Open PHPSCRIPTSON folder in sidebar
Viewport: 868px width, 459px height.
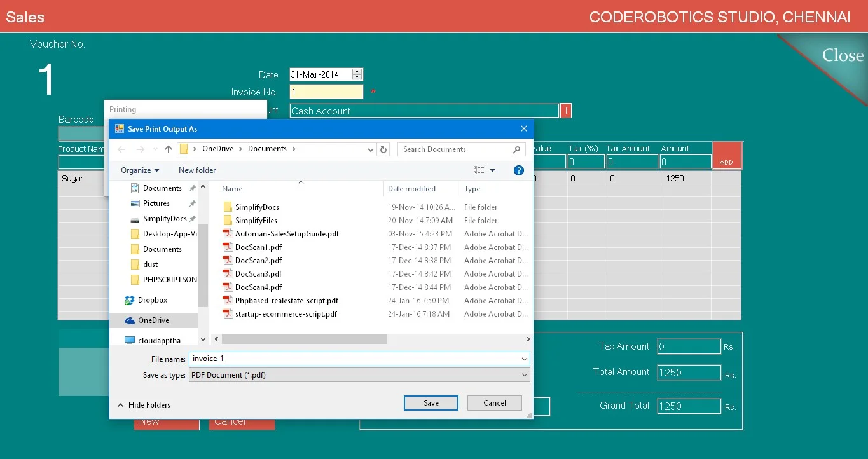(169, 280)
